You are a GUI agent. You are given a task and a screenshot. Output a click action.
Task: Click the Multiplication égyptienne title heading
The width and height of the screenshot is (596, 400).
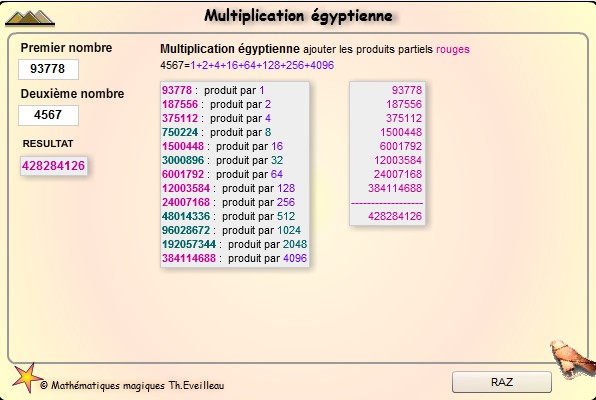[298, 16]
